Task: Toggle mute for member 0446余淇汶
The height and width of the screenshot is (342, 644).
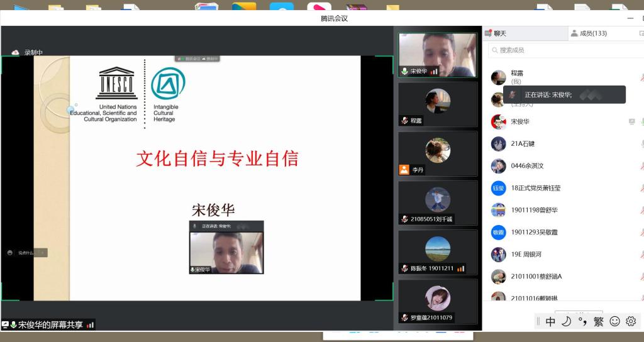Action: click(x=641, y=166)
